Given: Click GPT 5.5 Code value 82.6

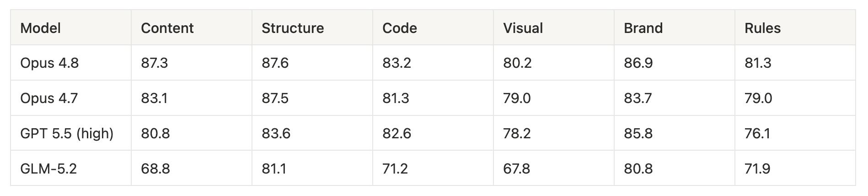Looking at the screenshot, I should (397, 133).
